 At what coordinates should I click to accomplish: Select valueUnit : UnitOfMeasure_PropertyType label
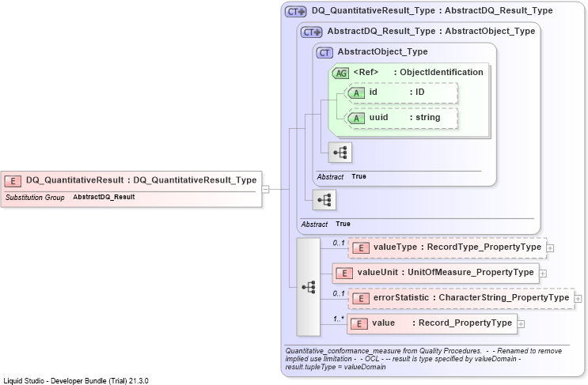coord(446,272)
